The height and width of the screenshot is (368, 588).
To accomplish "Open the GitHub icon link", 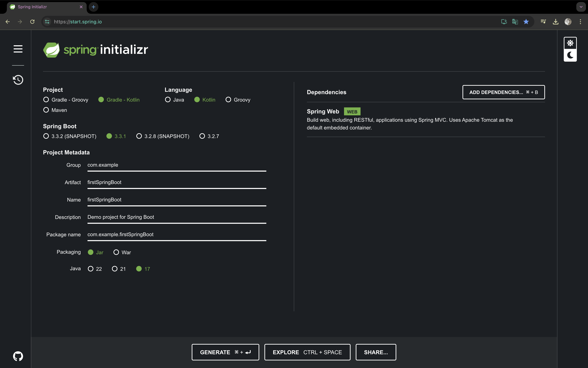I will coord(18,356).
